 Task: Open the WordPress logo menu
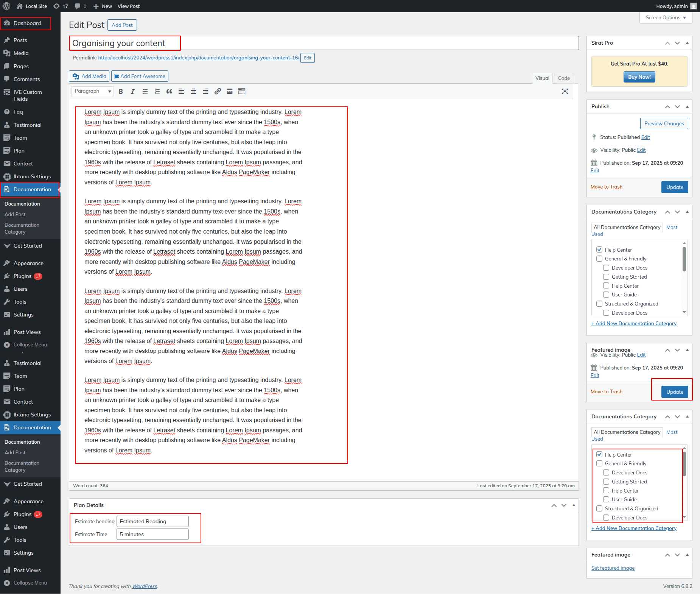pyautogui.click(x=6, y=6)
